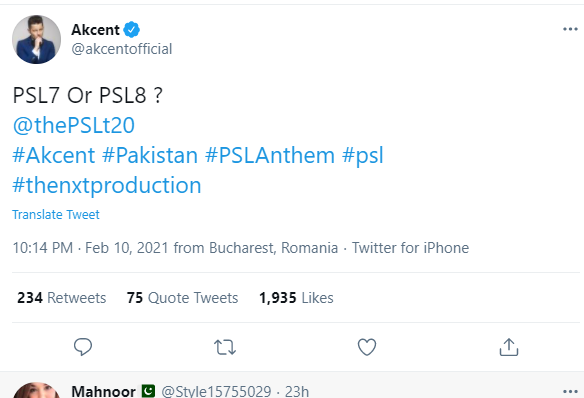
Task: Open the @thePSLt20 mention link
Action: (x=73, y=125)
